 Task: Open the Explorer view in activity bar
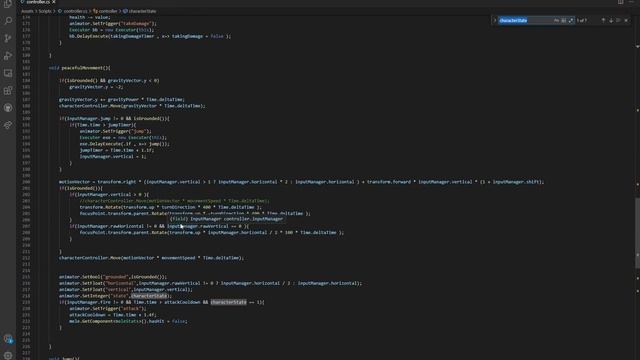tap(8, 4)
